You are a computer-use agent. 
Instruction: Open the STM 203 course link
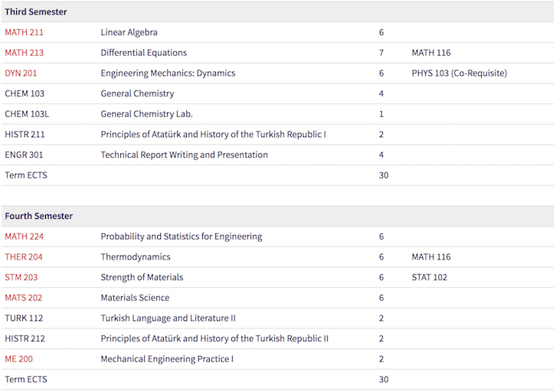tap(21, 277)
